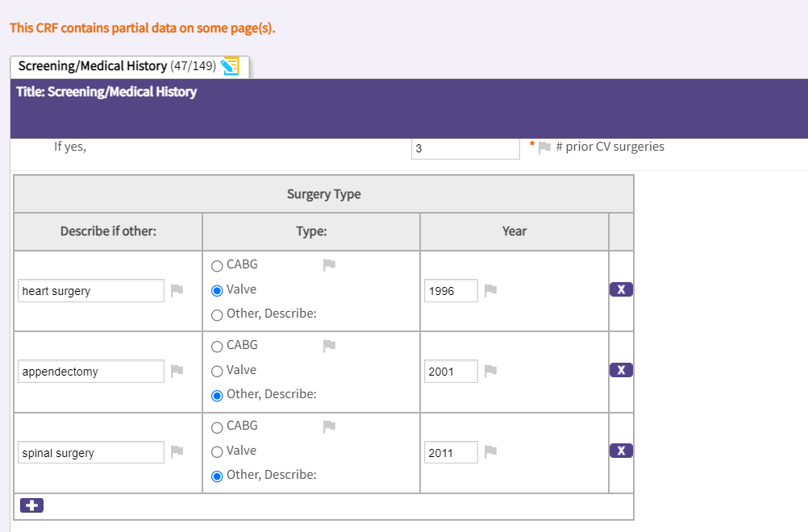
Task: Click flag icon beside prior CV surgeries field
Action: [544, 148]
